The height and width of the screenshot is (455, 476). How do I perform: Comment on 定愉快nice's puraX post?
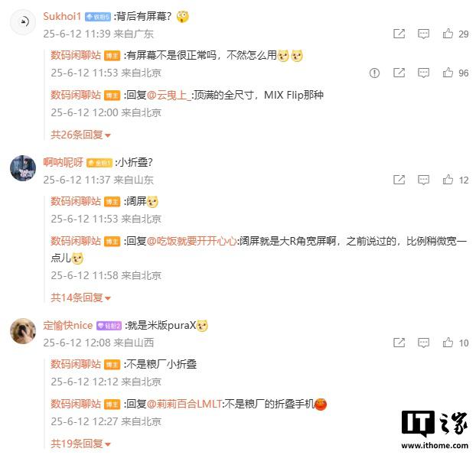tap(423, 343)
